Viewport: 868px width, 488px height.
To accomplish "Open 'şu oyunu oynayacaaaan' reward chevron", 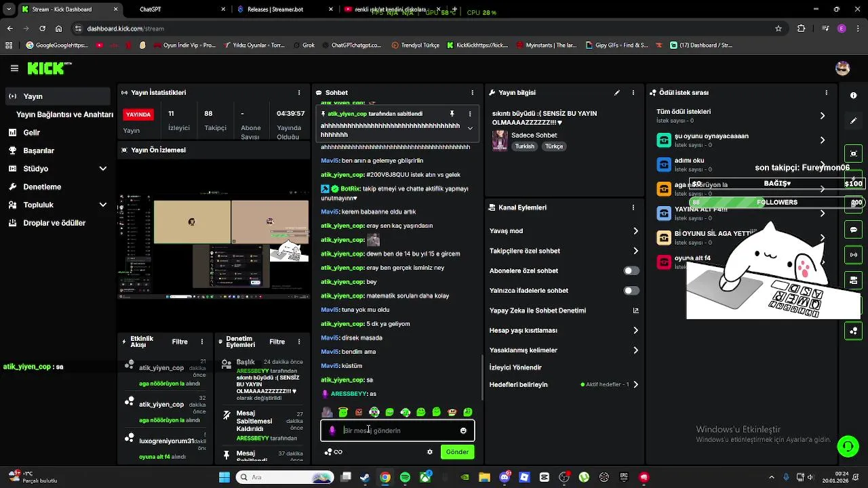I will point(823,140).
